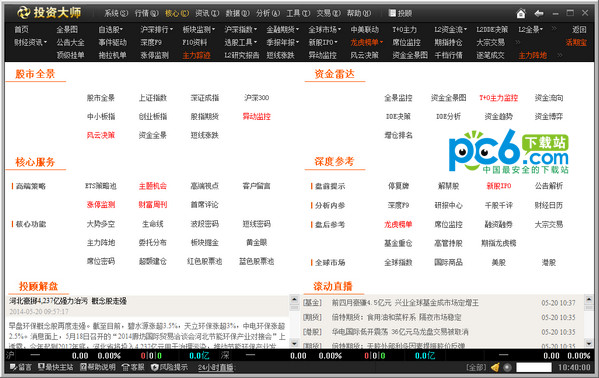
Task: Expand the 板块监测 dropdown
Action: (213, 29)
